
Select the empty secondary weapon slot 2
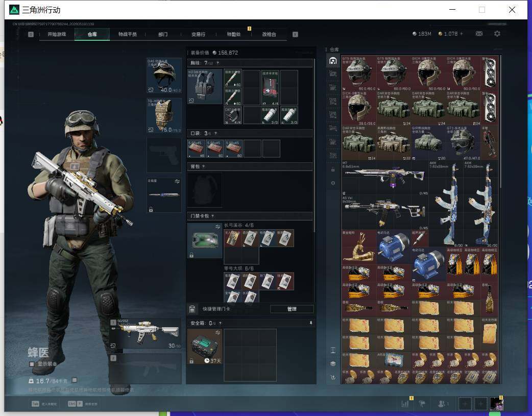pyautogui.click(x=145, y=368)
